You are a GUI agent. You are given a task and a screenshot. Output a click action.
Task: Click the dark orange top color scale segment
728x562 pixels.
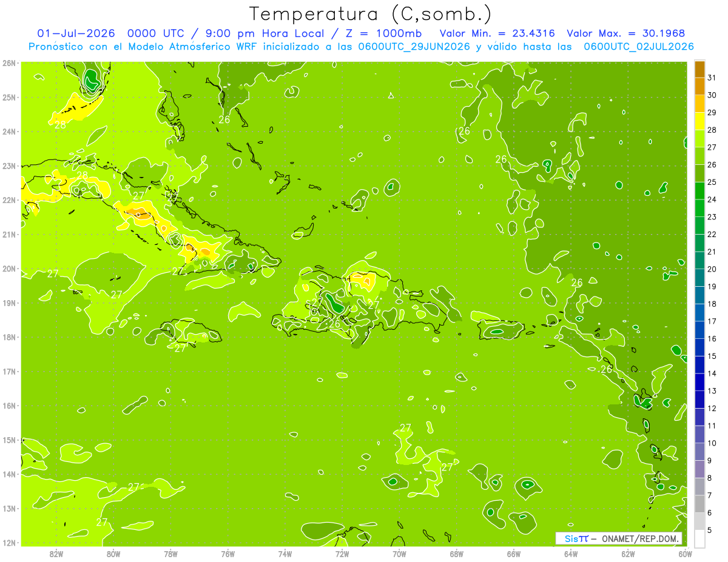699,69
